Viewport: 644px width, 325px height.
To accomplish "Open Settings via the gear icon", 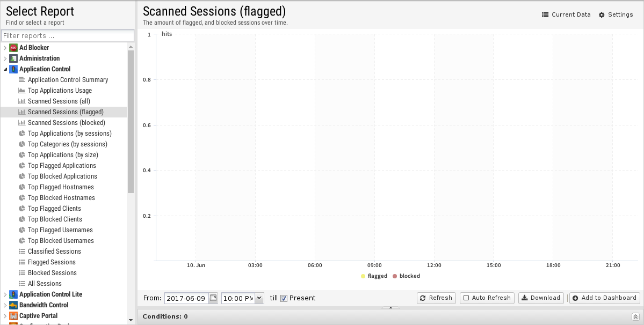I will click(x=602, y=15).
